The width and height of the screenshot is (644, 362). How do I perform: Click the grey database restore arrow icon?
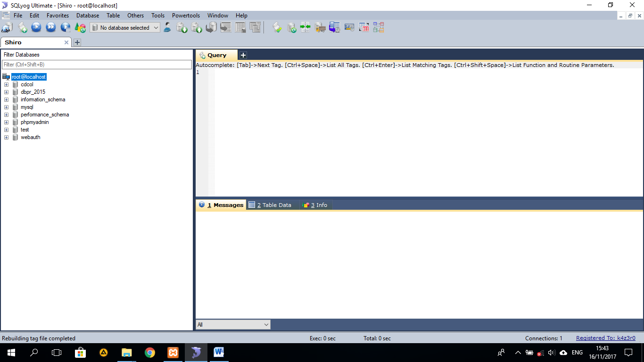click(211, 27)
